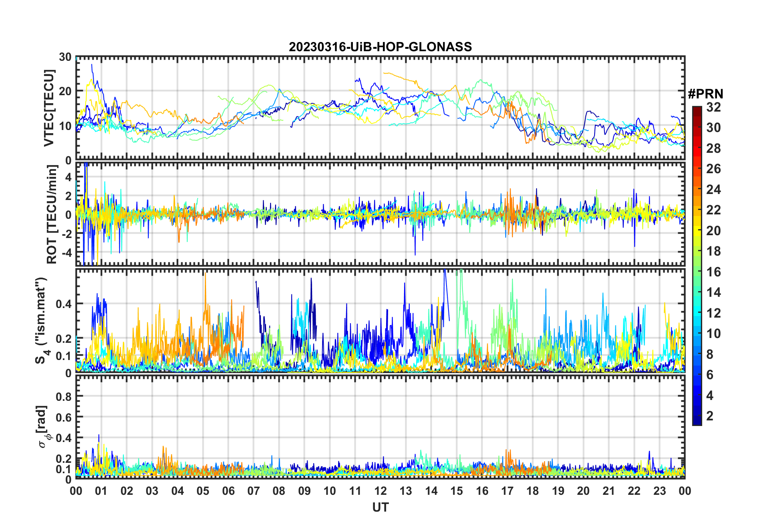Select the "0.2" tick on S4 y-axis
Screen dimensions: 761x532
click(64, 338)
